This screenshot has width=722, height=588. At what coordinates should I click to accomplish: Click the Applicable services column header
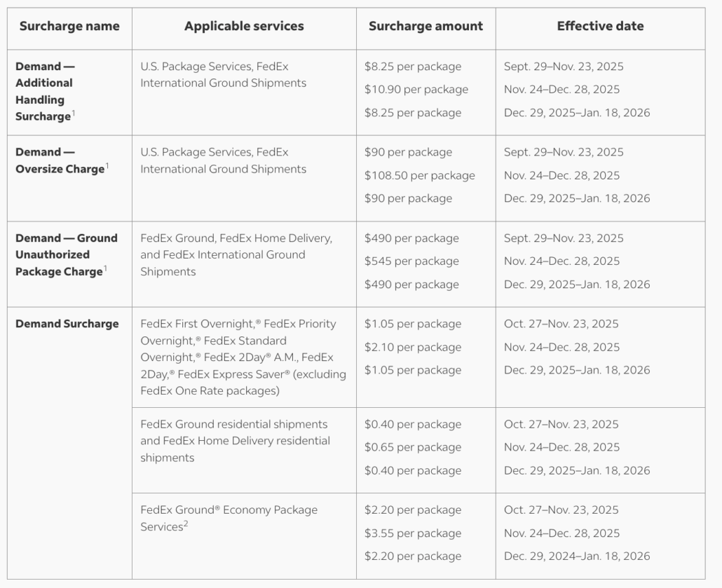click(x=244, y=27)
